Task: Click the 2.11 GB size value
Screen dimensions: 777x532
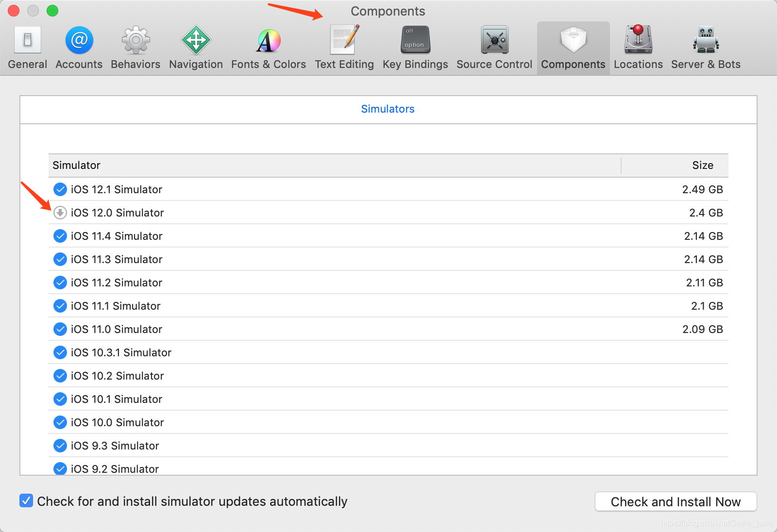Action: click(705, 283)
